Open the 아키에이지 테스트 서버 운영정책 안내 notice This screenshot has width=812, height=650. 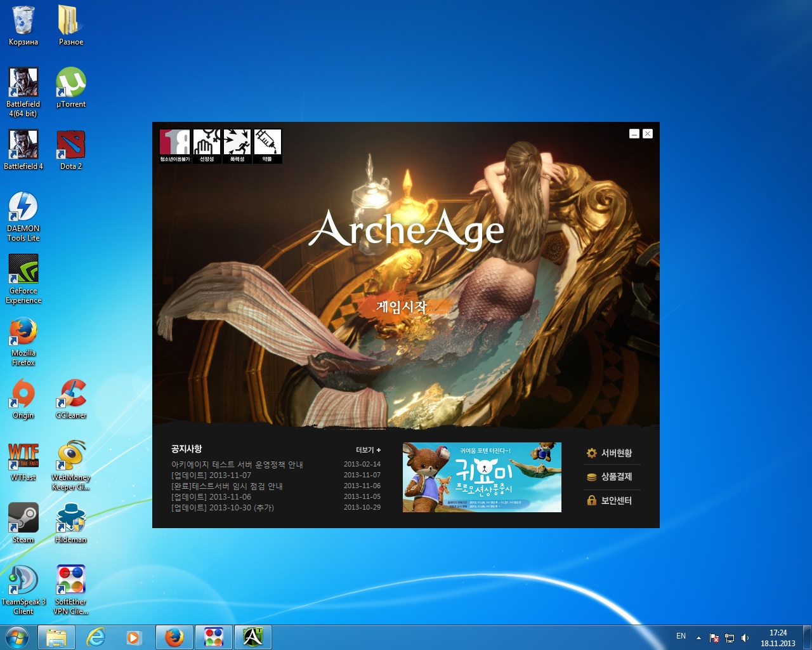[237, 465]
